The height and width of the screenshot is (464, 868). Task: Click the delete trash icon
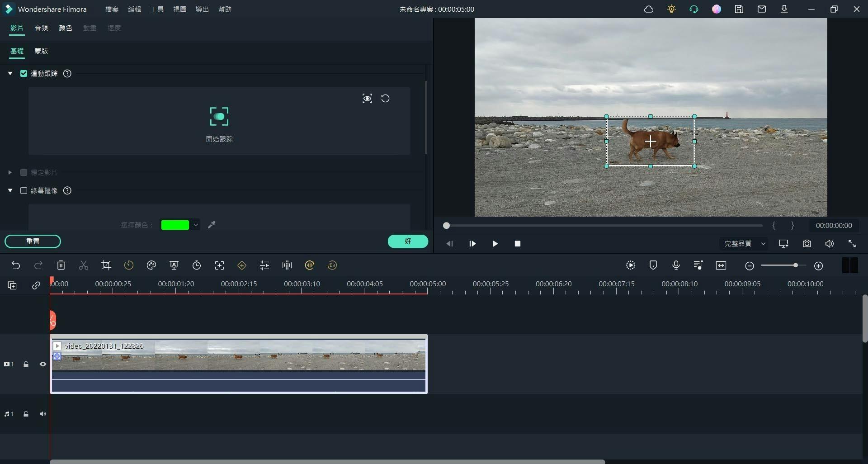61,265
